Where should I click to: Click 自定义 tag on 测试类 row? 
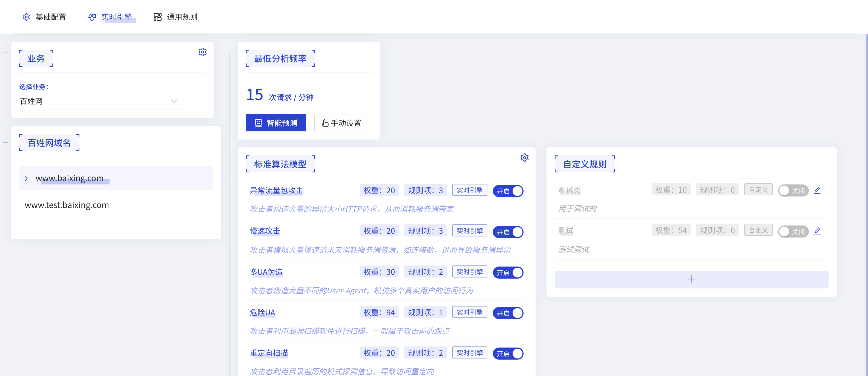(x=758, y=190)
